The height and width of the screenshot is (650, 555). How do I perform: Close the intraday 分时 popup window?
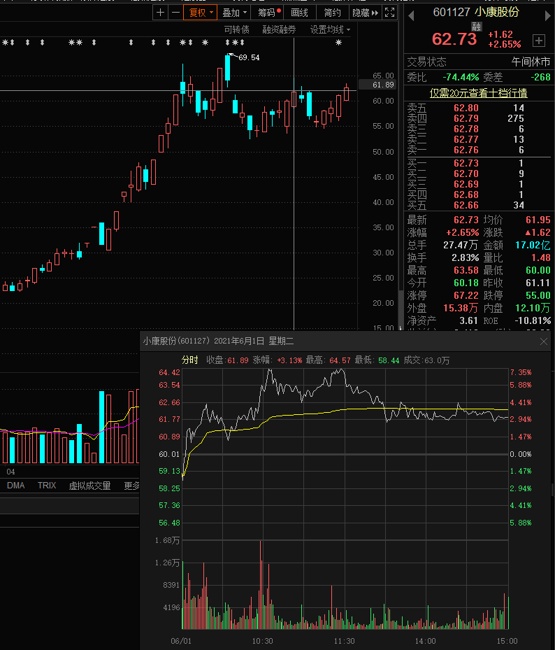coord(544,342)
